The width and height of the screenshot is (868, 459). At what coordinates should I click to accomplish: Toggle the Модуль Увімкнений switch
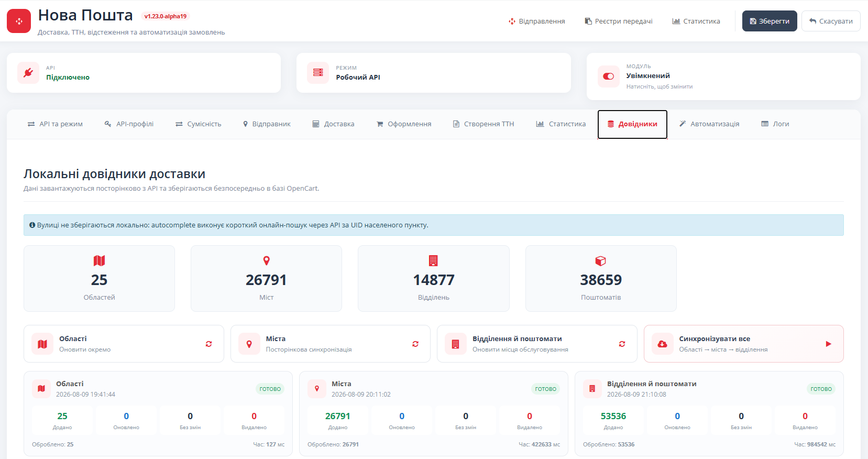tap(608, 76)
